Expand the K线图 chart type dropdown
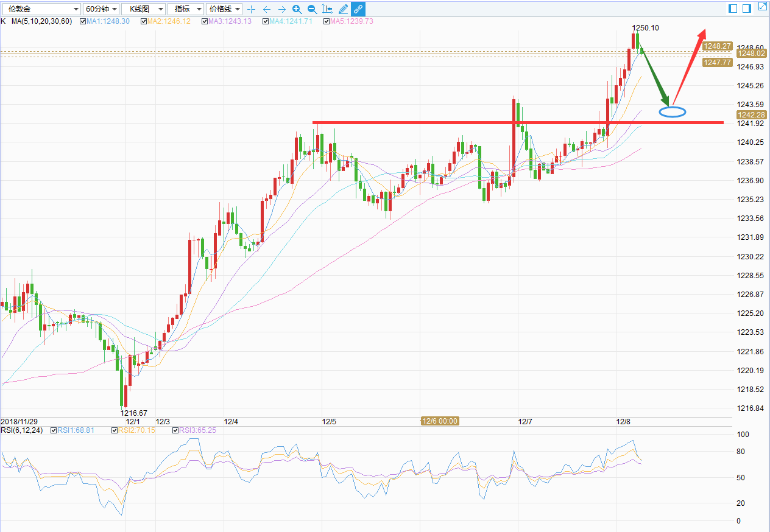The width and height of the screenshot is (770, 532). [x=143, y=9]
